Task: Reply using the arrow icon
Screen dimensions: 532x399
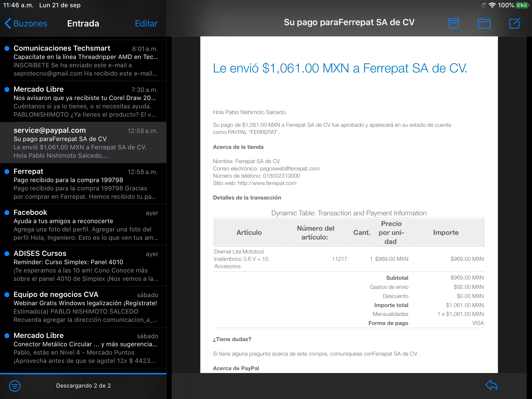Action: coord(491,385)
